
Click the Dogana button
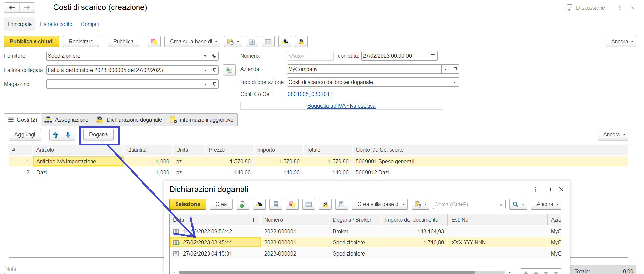tap(98, 135)
